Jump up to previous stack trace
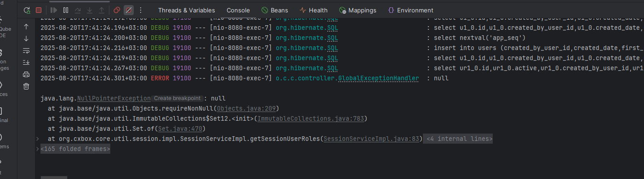644x179 pixels. tap(26, 27)
